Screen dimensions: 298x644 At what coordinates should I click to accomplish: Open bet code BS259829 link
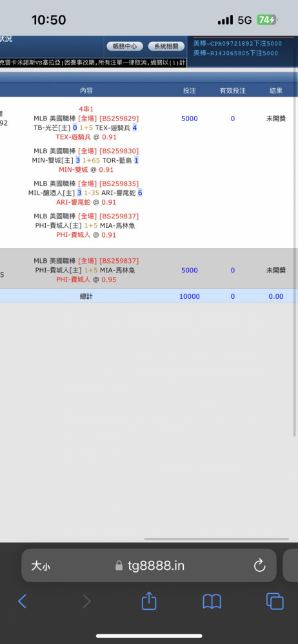pyautogui.click(x=119, y=118)
